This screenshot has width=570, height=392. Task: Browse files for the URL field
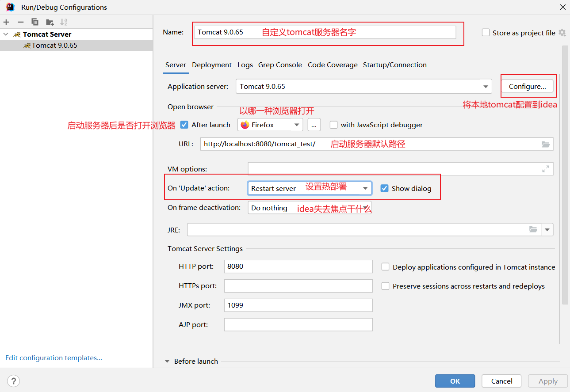[545, 144]
